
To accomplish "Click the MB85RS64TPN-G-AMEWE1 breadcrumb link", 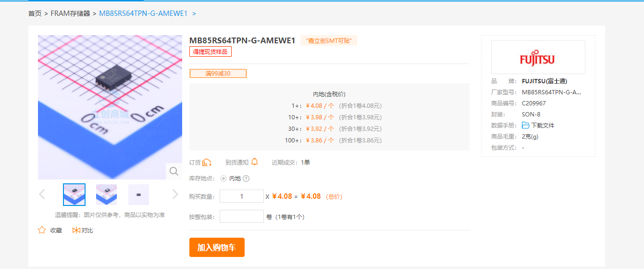I will tap(143, 13).
